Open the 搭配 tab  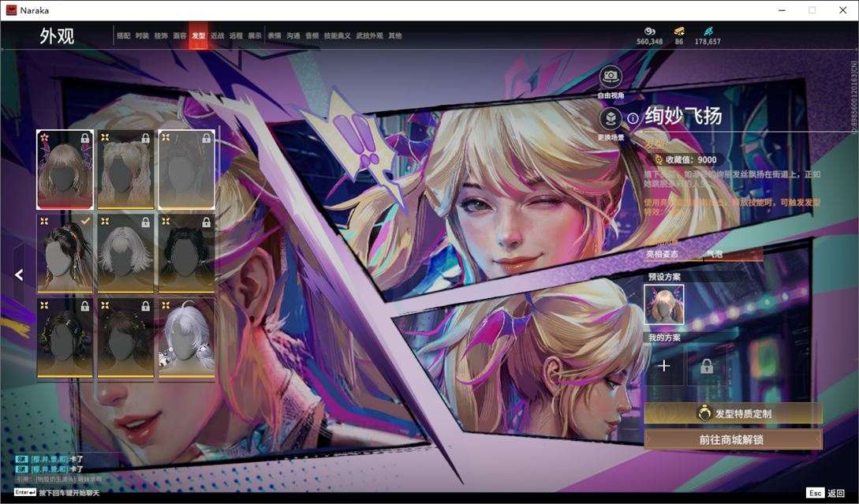click(123, 35)
